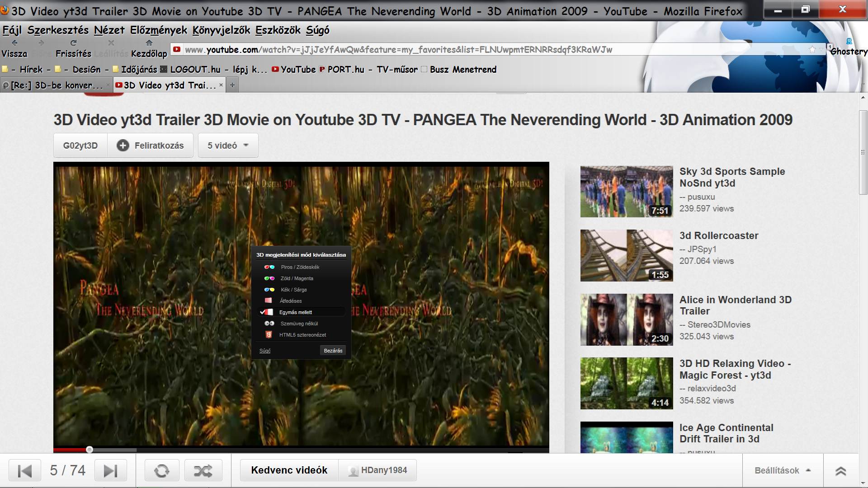The width and height of the screenshot is (868, 488).
Task: Open PORT.hu TV-műsor bookmark
Action: [368, 70]
